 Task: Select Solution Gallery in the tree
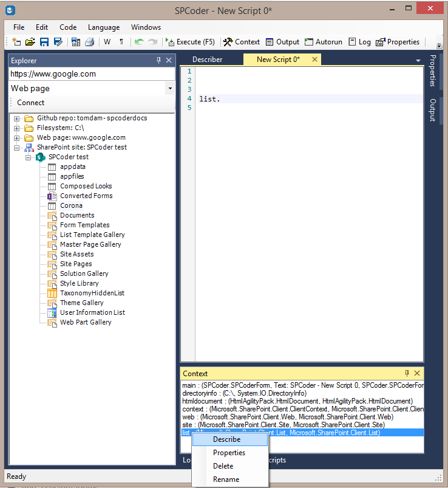coord(84,273)
